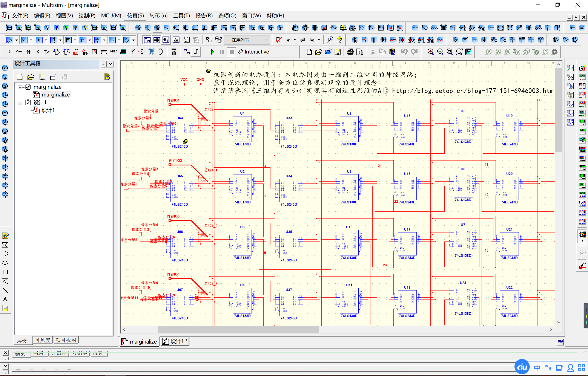Viewport: 588px width, 376px height.
Task: Switch to 可见度 tab in toolbox
Action: pyautogui.click(x=43, y=340)
